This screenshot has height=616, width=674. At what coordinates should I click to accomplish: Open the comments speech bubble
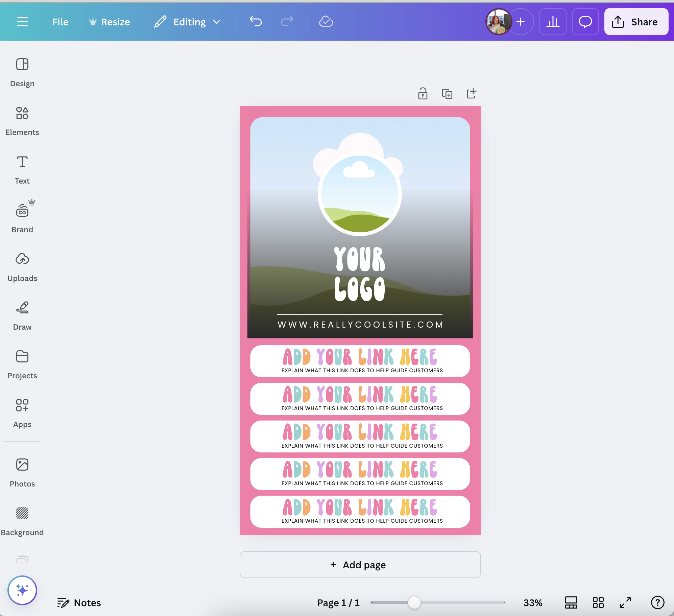pos(585,22)
